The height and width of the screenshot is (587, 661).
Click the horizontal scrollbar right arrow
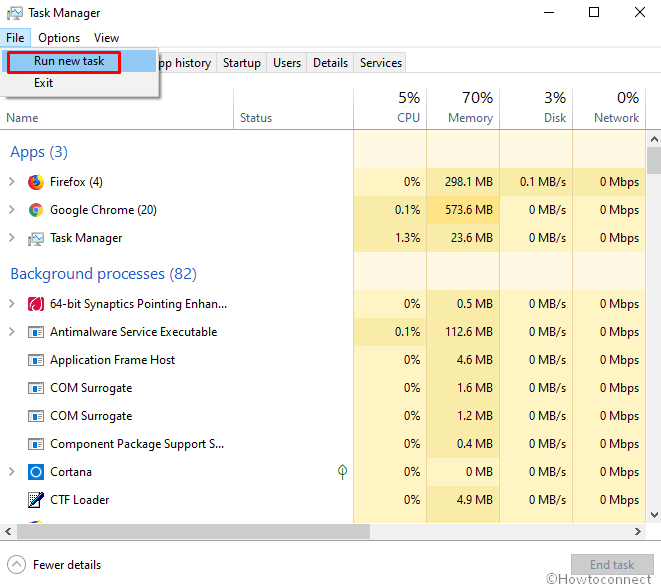click(x=638, y=531)
